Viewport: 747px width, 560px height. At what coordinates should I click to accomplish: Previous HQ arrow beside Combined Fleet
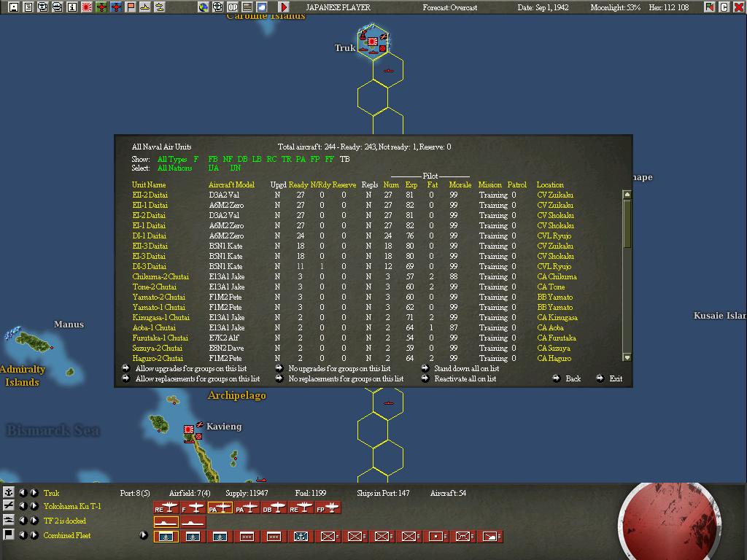tap(23, 534)
